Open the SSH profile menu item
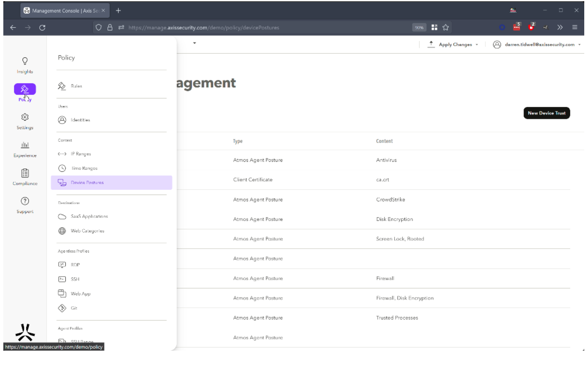The image size is (588, 376). click(x=112, y=279)
